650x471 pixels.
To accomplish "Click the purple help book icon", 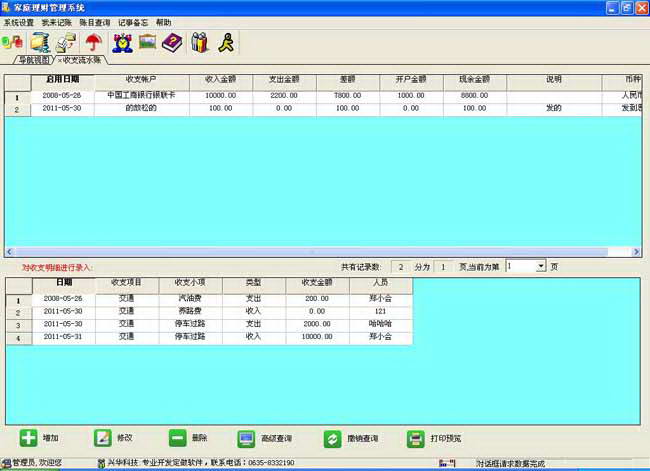I will [x=171, y=42].
